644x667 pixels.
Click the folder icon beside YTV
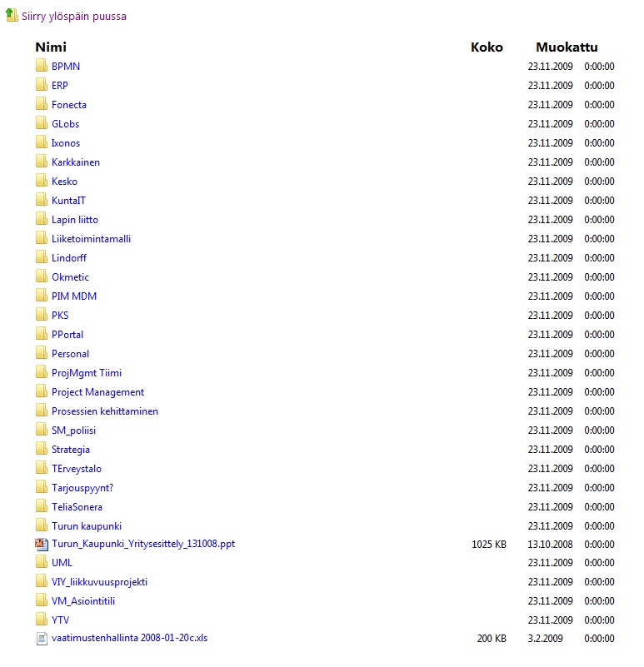(42, 620)
